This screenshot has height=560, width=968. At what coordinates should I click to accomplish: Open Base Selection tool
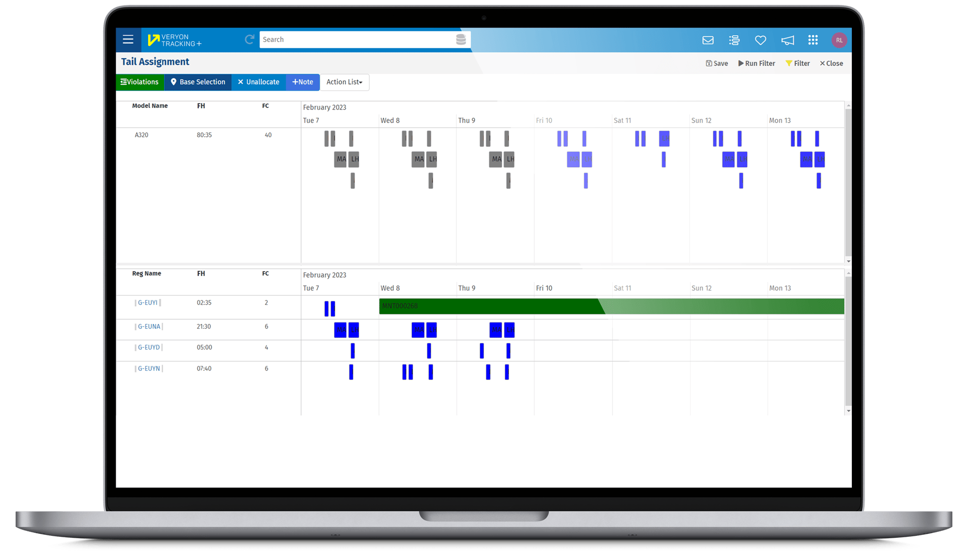click(198, 82)
